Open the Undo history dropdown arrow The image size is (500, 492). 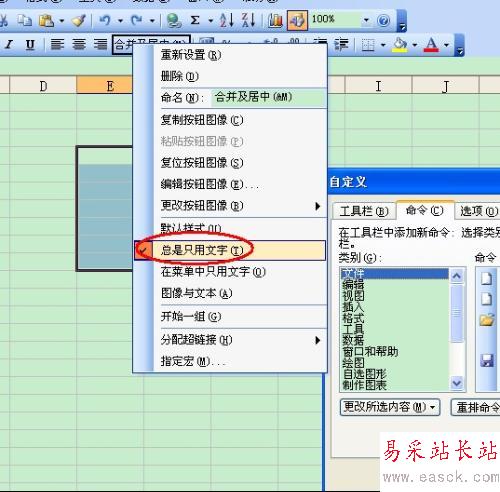pos(120,21)
